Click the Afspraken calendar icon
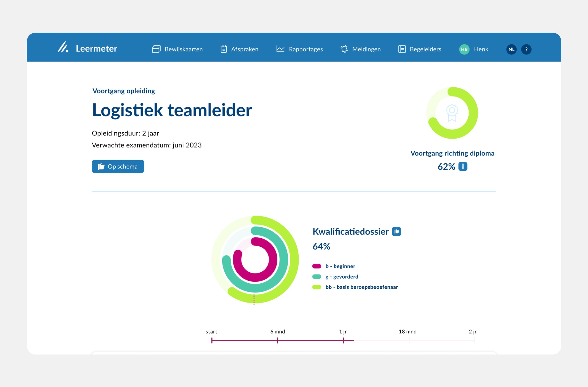 (x=224, y=49)
